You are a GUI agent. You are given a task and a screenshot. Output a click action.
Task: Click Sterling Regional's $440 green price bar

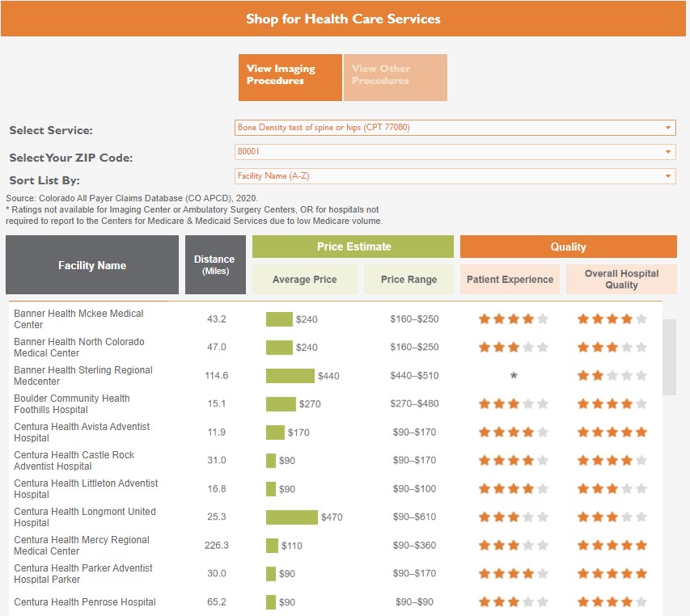[x=290, y=376]
